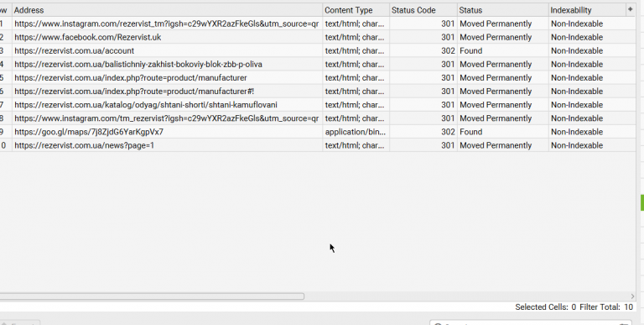Sort by the Status column header

503,10
